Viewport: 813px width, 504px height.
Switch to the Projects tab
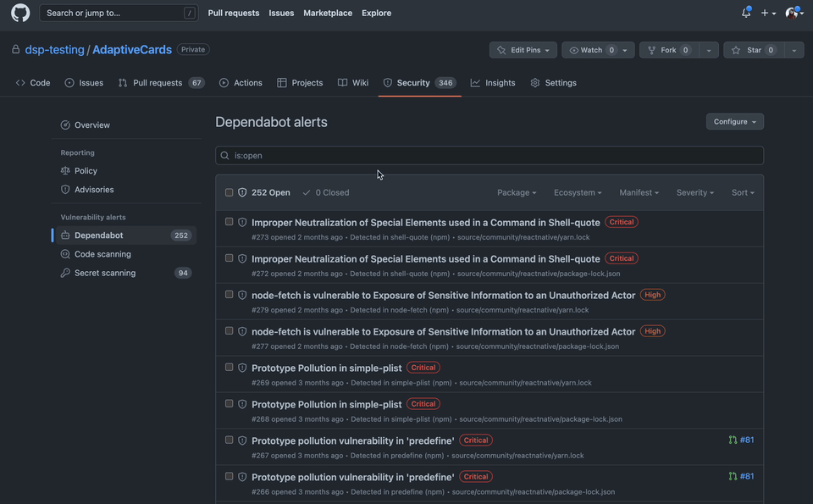(x=300, y=82)
